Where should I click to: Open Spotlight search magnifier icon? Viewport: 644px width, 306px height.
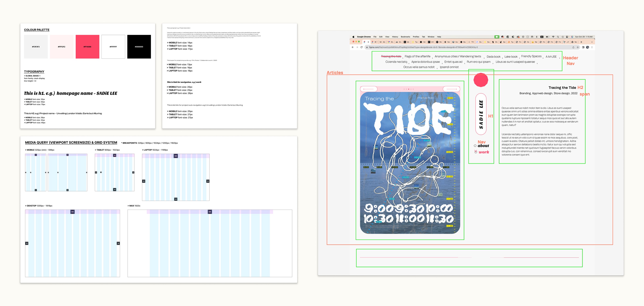558,37
